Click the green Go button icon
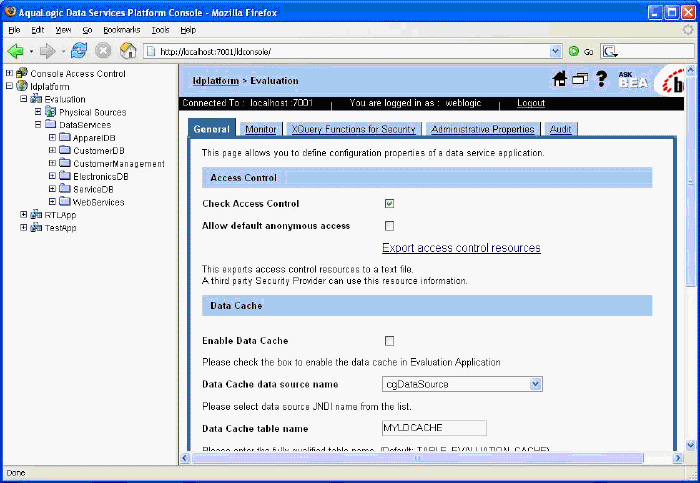 pos(574,51)
